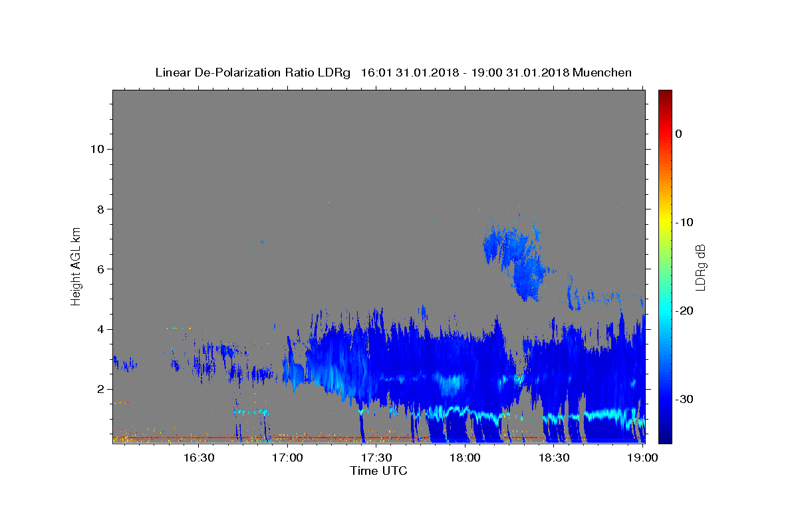Click the colorbar value -10
798x532 pixels.
[685, 222]
